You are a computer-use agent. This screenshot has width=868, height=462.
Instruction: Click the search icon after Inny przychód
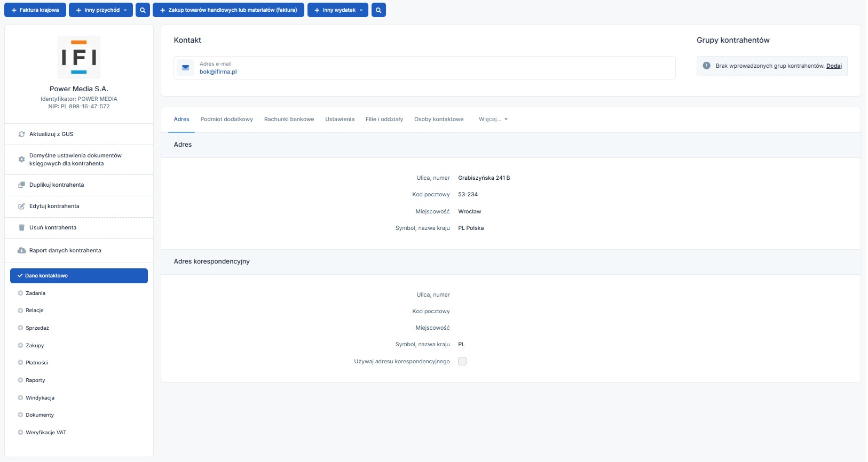pyautogui.click(x=143, y=10)
